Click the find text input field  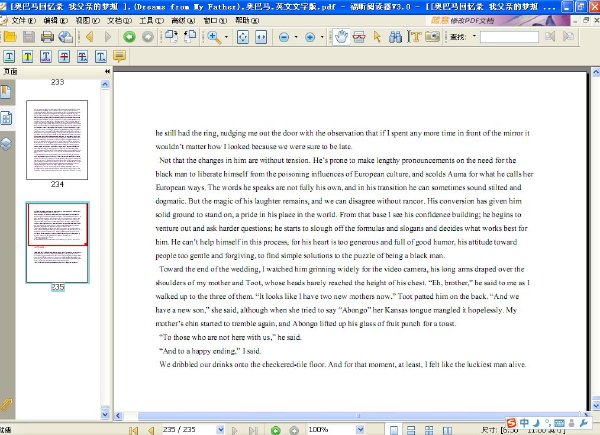[x=509, y=37]
